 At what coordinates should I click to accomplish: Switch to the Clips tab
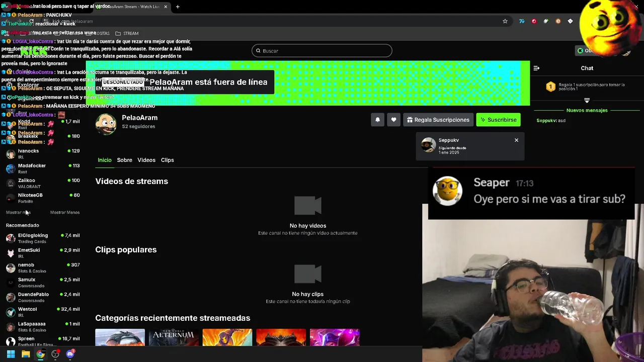(167, 160)
